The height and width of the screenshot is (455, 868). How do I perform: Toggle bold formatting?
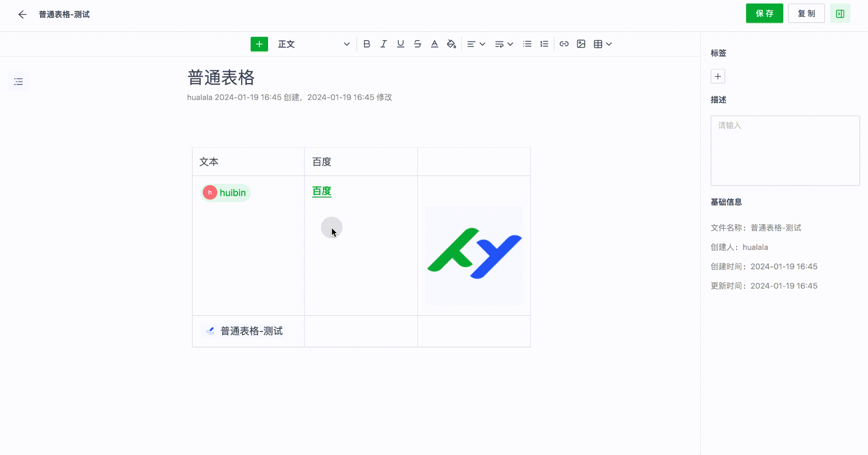click(x=366, y=44)
